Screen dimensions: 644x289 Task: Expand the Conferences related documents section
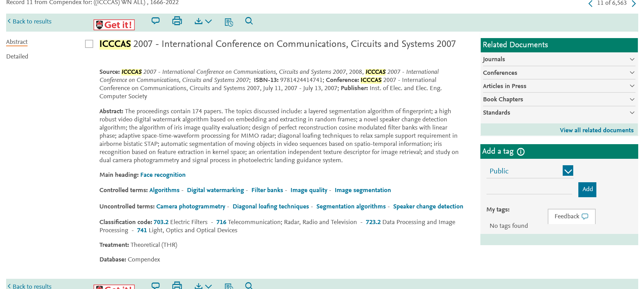(559, 73)
